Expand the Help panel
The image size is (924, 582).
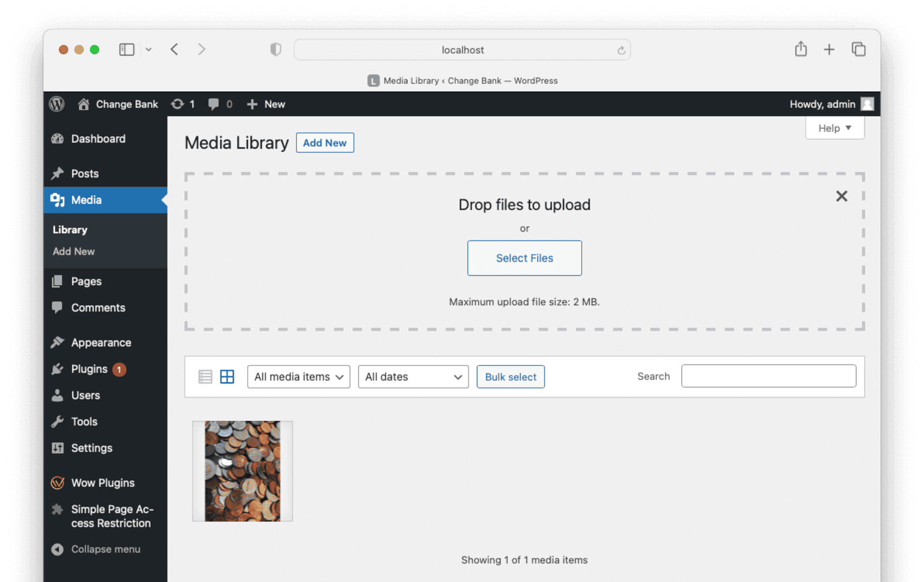835,128
